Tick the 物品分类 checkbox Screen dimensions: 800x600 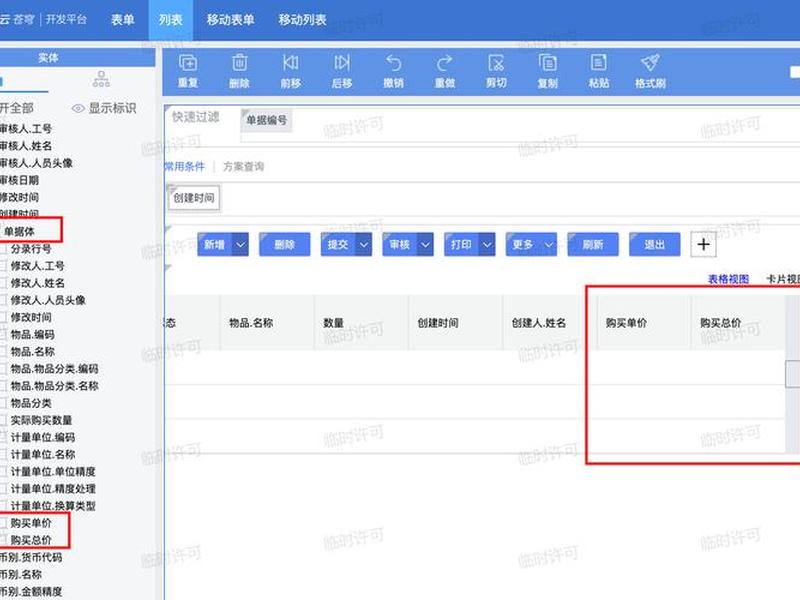click(x=4, y=403)
